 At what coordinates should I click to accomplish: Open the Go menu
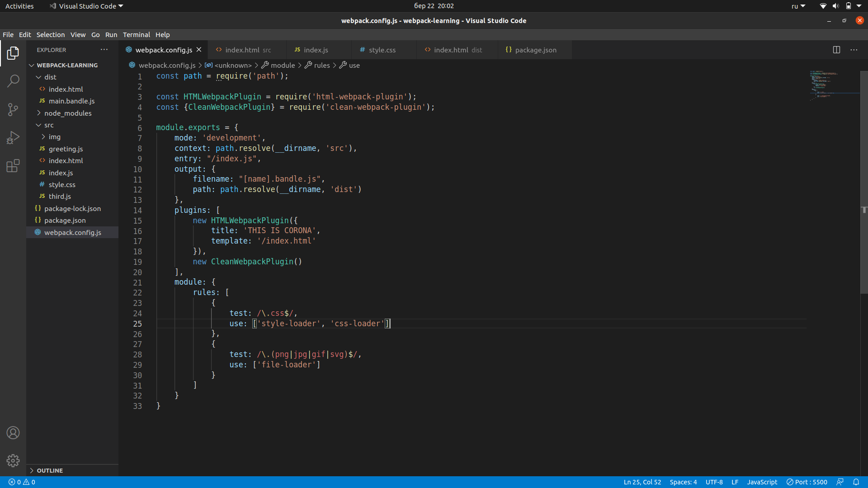tap(95, 35)
